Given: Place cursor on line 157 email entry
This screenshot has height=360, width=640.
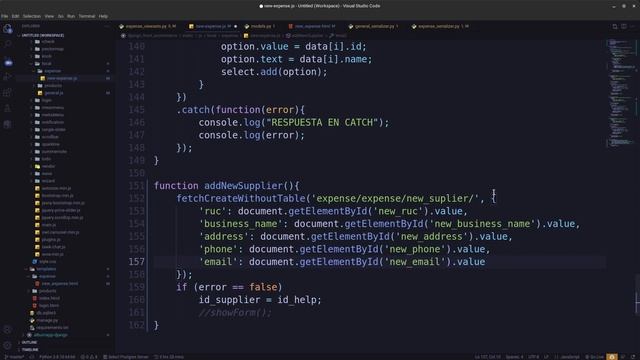Looking at the screenshot, I should point(342,262).
